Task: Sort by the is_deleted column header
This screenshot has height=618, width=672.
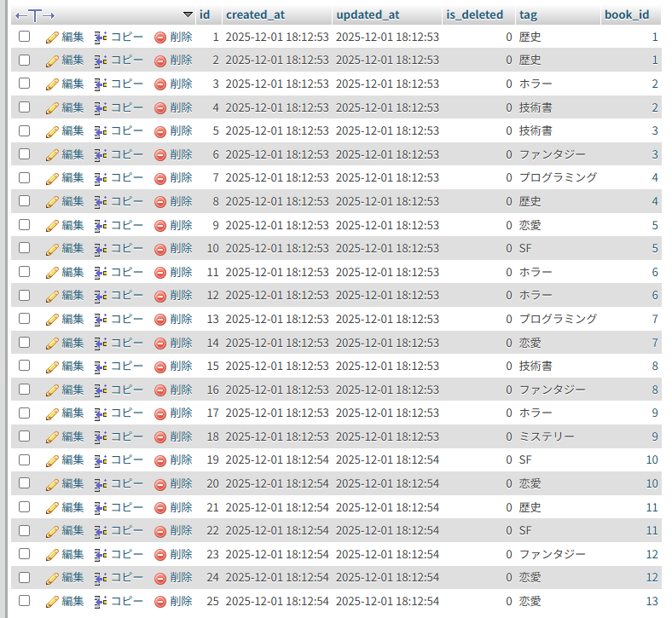Action: tap(474, 15)
